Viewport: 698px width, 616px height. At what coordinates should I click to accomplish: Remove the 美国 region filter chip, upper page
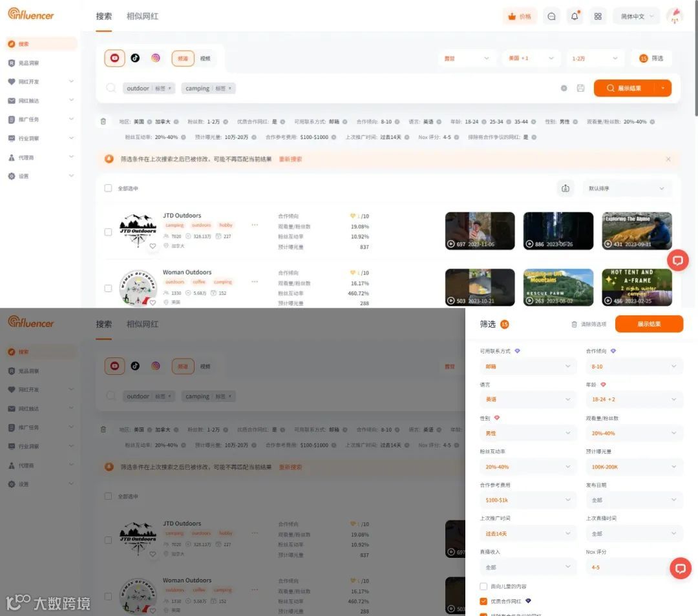[x=149, y=122]
